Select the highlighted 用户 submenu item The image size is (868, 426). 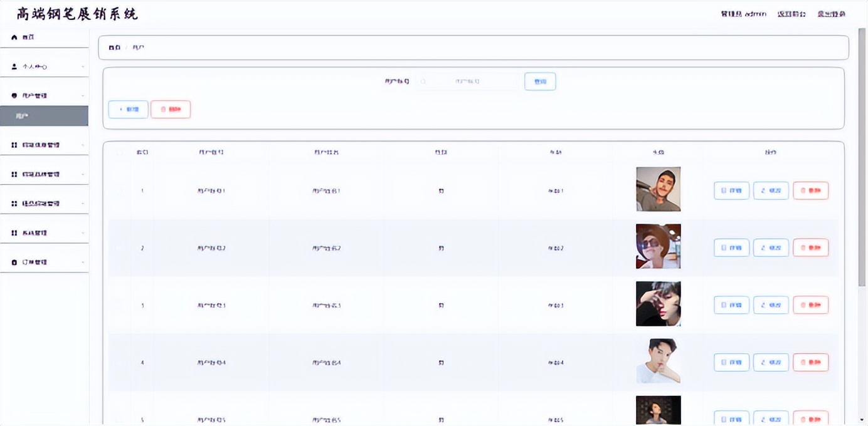click(x=44, y=116)
